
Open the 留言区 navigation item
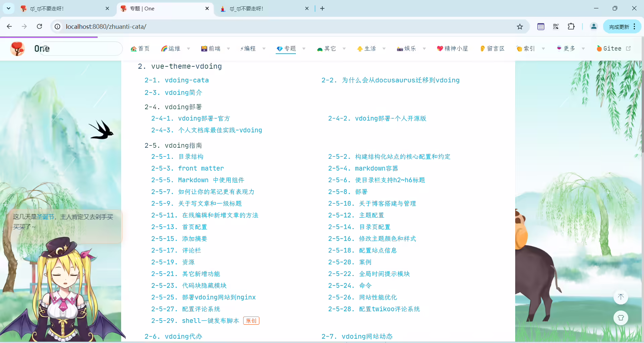492,49
